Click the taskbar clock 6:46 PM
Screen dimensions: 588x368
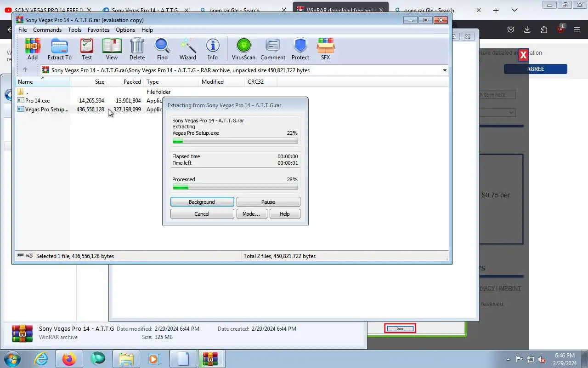coord(565,356)
